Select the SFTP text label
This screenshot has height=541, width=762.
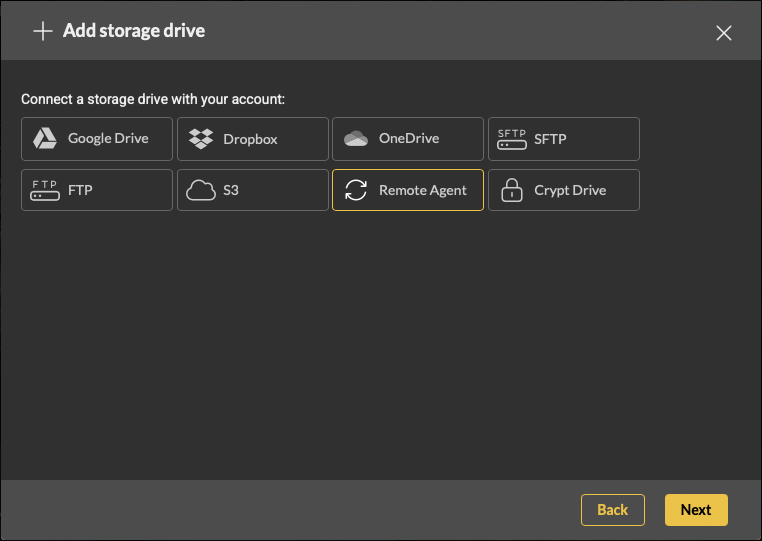click(x=550, y=139)
